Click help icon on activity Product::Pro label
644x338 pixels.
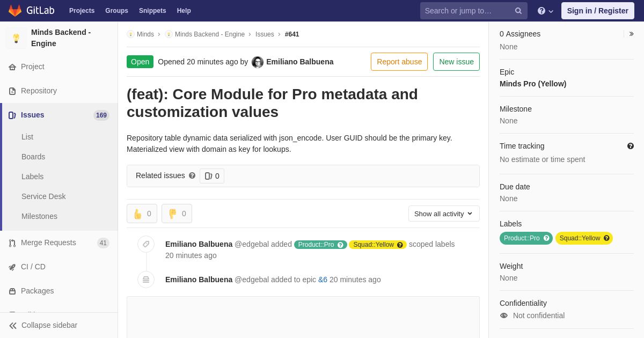(340, 245)
